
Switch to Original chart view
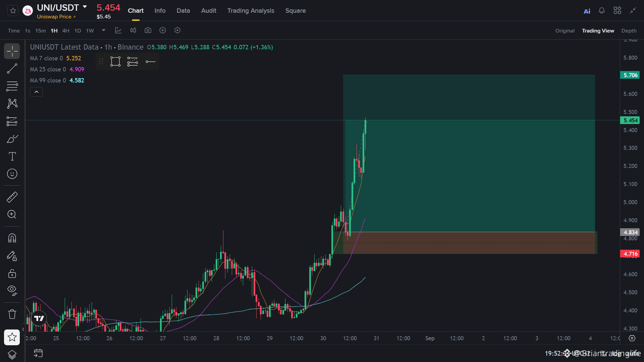[565, 31]
